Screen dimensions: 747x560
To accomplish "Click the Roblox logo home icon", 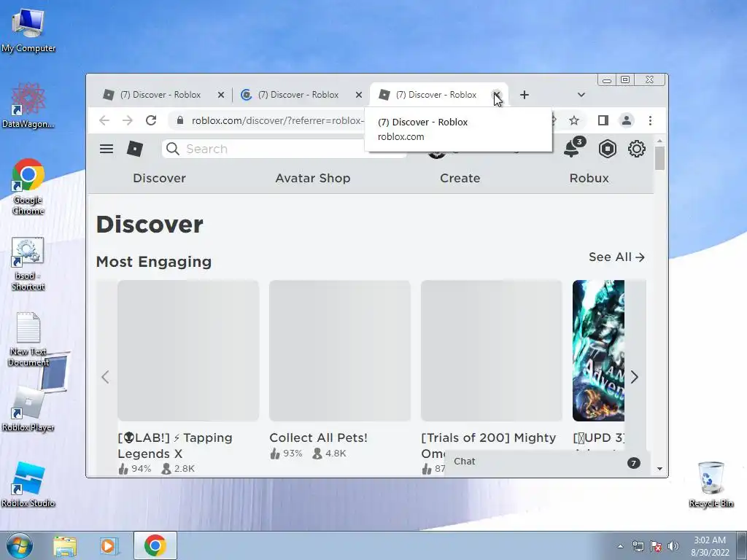I will click(x=135, y=149).
